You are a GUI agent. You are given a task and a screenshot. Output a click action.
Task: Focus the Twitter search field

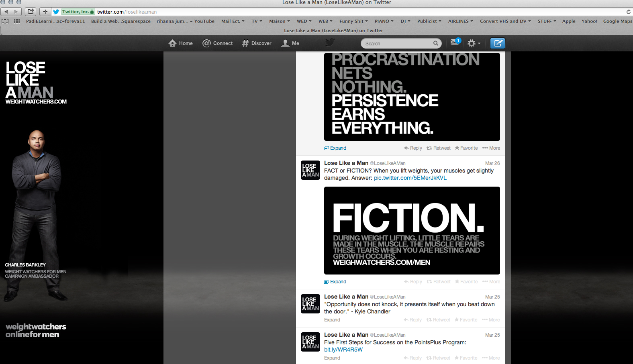point(401,43)
